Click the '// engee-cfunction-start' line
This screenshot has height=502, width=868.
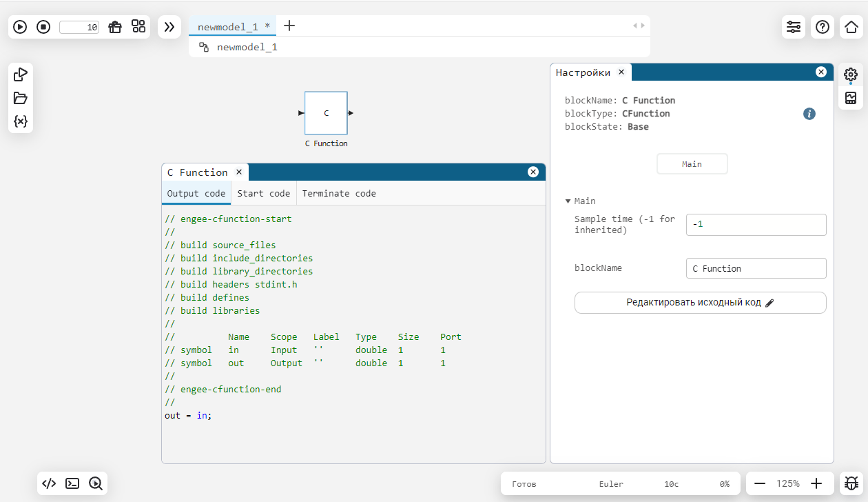(228, 219)
